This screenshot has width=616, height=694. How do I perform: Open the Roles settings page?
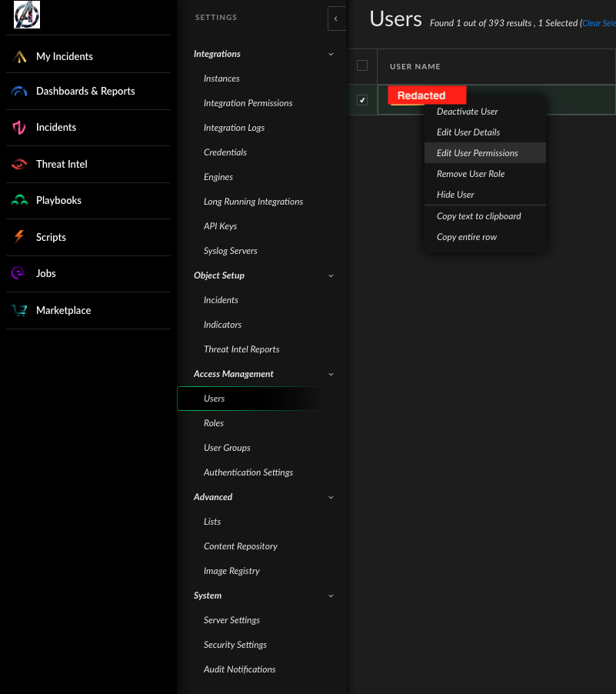point(214,423)
